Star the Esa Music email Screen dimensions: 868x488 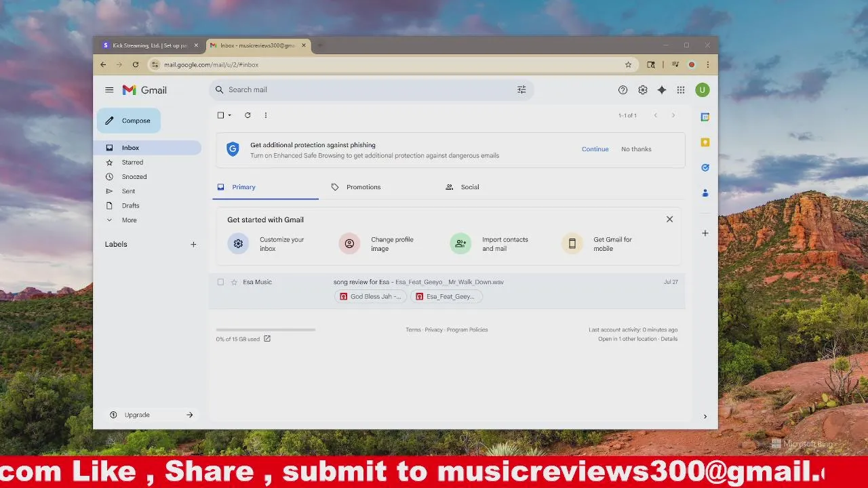click(234, 282)
